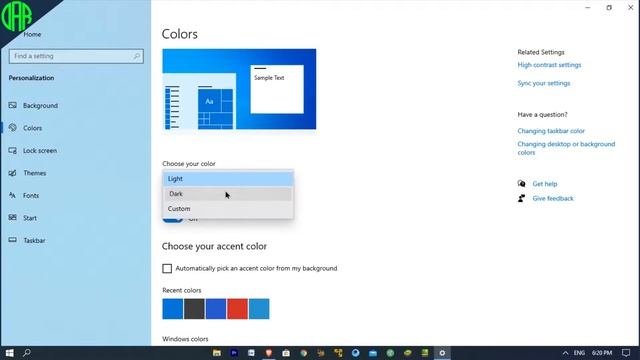
Task: Restore down the Settings window
Action: point(609,7)
